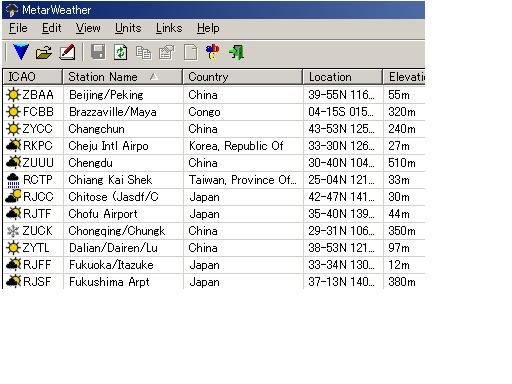
Task: Open the Help menu
Action: click(208, 28)
